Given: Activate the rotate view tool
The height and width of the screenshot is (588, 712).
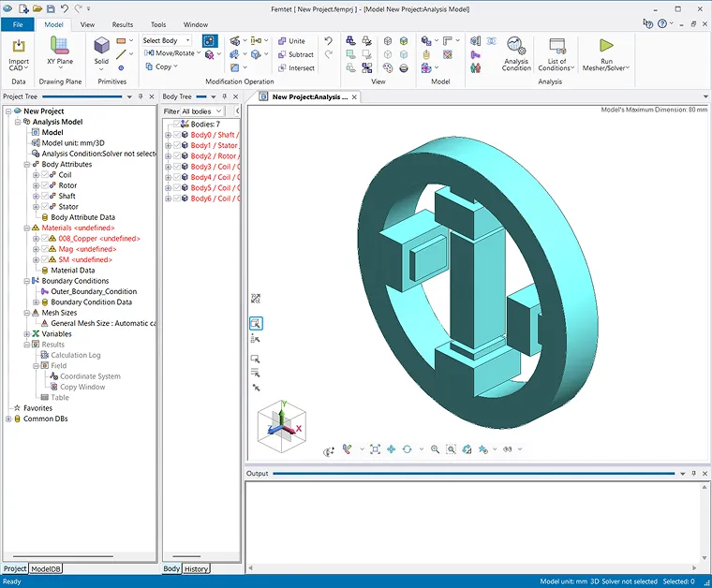Looking at the screenshot, I should [407, 449].
